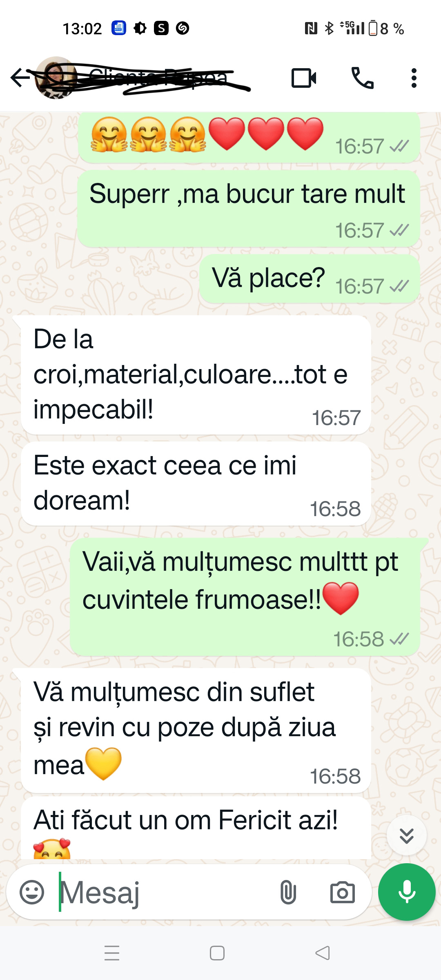Open the emoji picker
This screenshot has height=980, width=441.
coord(32,892)
